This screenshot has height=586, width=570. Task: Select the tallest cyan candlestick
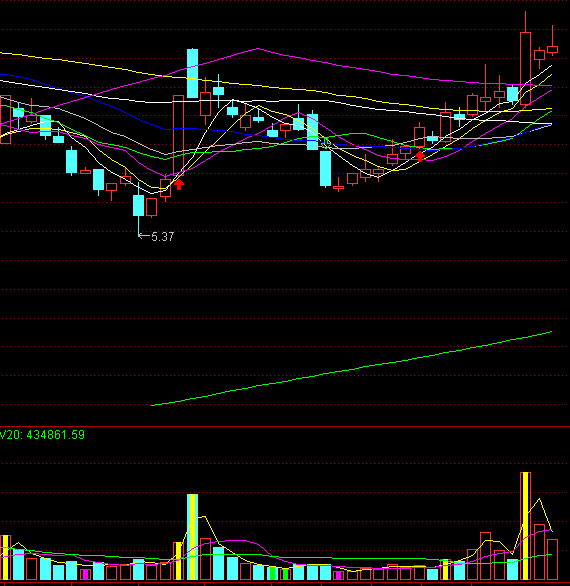point(192,73)
